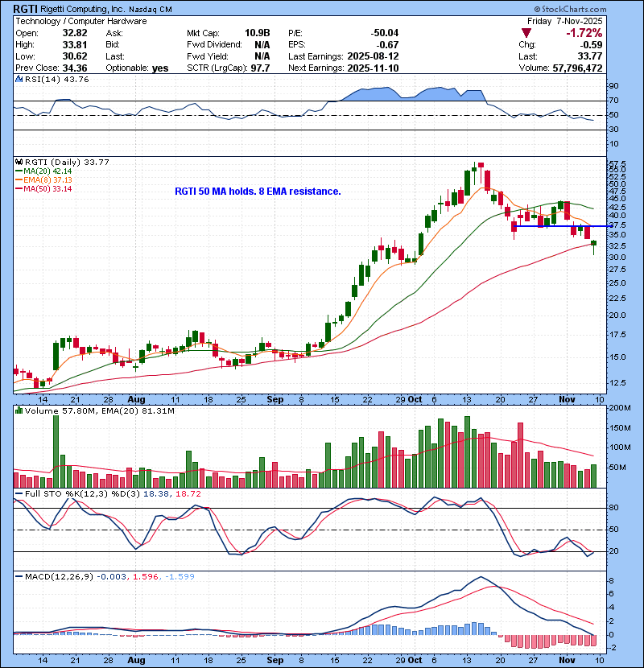Click the Mkt Cap value 10.9B
Screen dimensions: 644x668
pyautogui.click(x=257, y=33)
